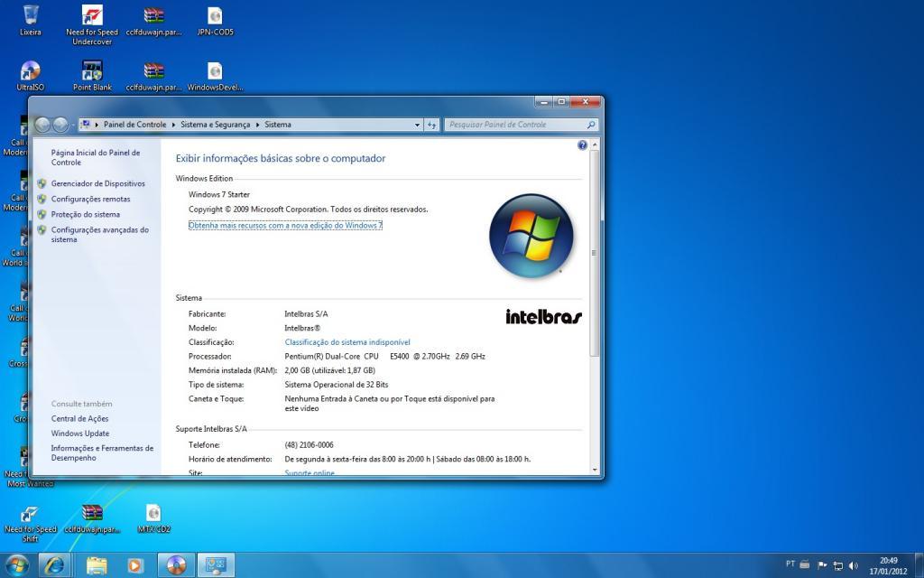The height and width of the screenshot is (578, 924).
Task: Switch to the Control Panel taskbar item
Action: pos(216,565)
